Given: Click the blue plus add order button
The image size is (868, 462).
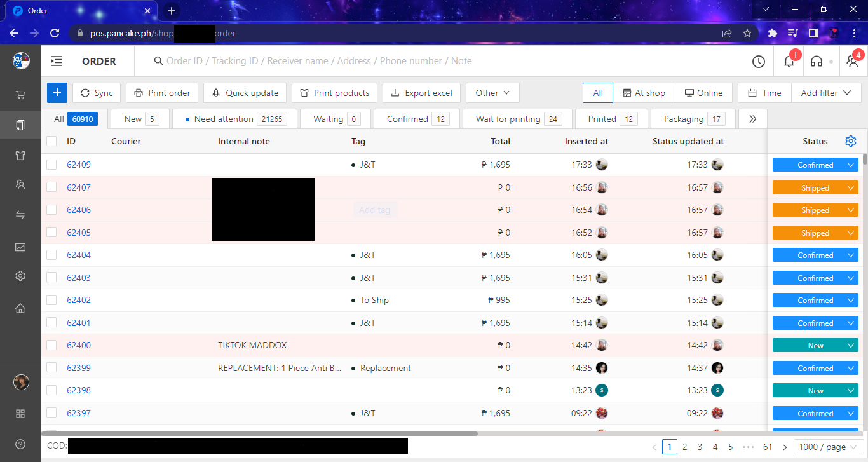Looking at the screenshot, I should tap(57, 93).
